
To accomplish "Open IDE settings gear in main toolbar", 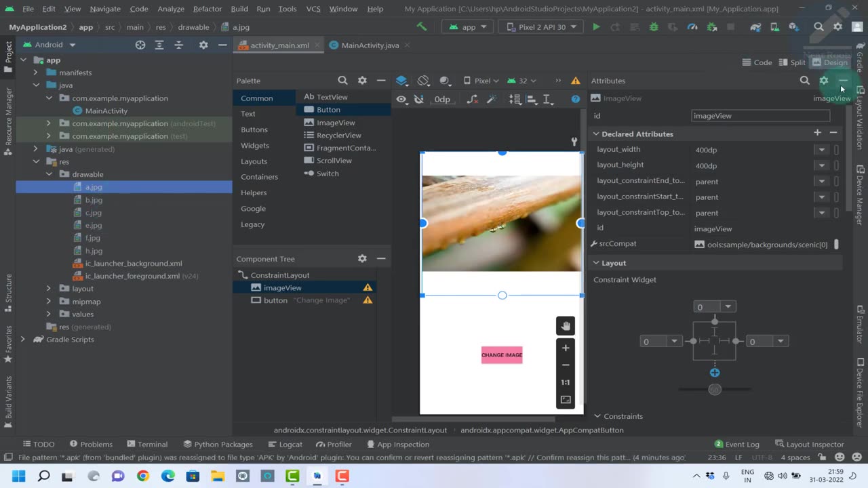I will [x=838, y=27].
